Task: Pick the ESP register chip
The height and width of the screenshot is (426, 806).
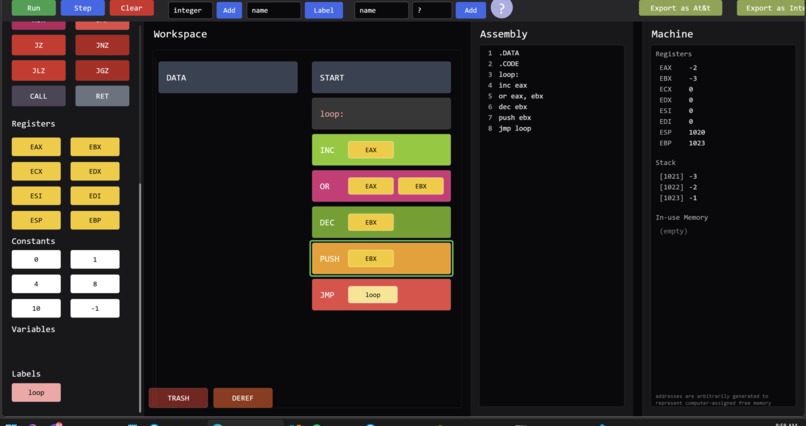Action: [x=36, y=220]
